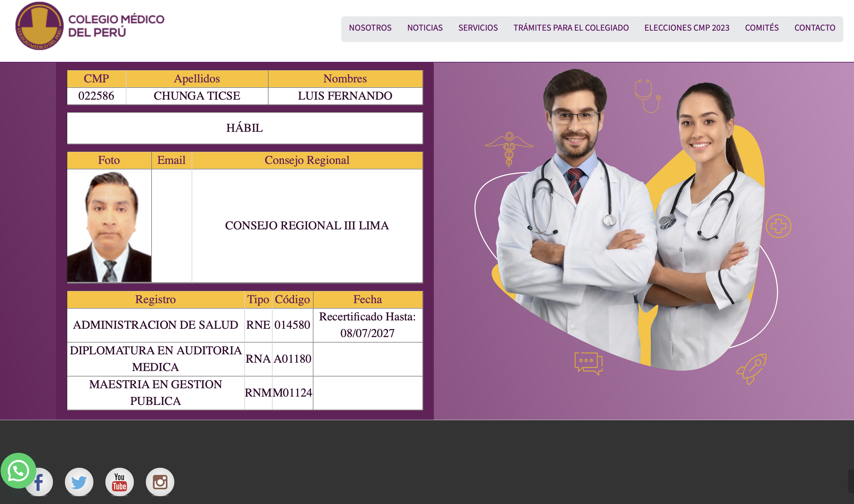Click the chat bubbles icon
854x504 pixels.
[588, 363]
